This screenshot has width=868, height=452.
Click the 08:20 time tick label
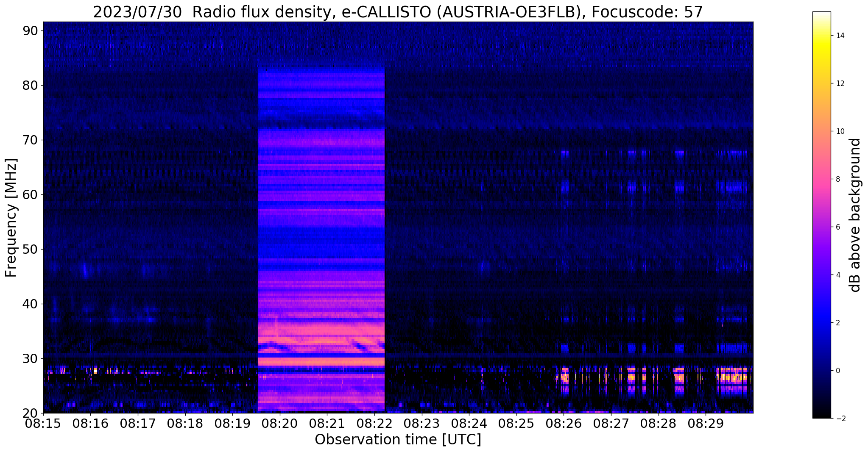pyautogui.click(x=279, y=423)
